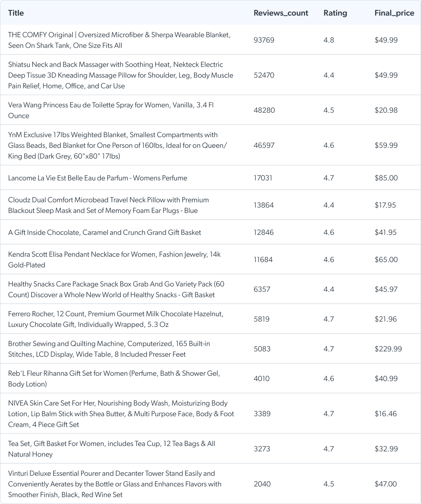Open the Vinturi Deluxe Essential Pourer title
Image resolution: width=421 pixels, height=504 pixels.
[x=115, y=484]
